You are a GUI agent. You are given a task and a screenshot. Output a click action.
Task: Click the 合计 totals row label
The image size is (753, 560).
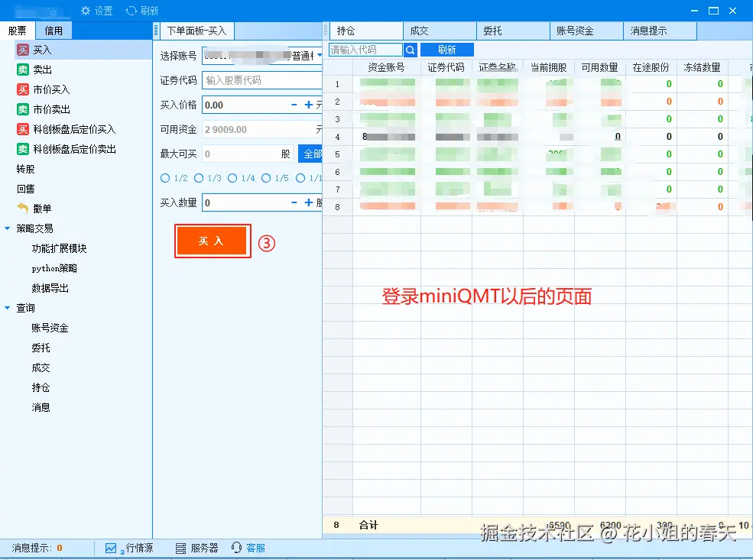pyautogui.click(x=368, y=525)
